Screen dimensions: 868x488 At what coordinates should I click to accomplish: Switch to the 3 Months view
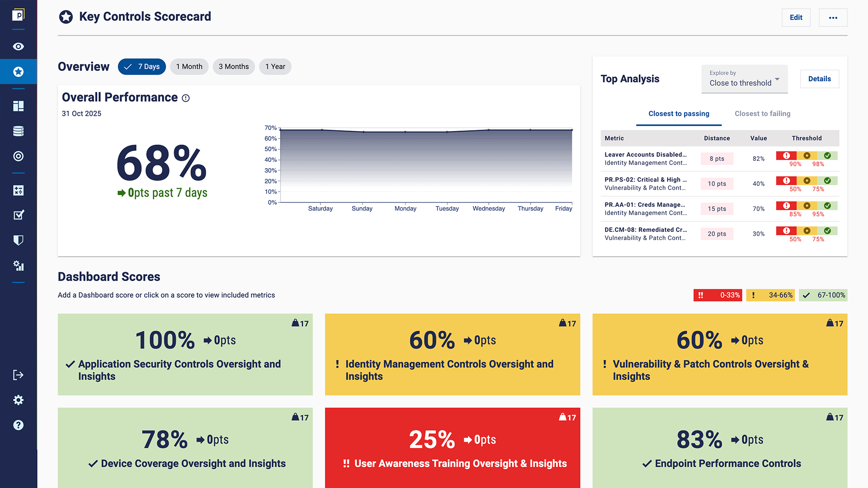coord(233,66)
